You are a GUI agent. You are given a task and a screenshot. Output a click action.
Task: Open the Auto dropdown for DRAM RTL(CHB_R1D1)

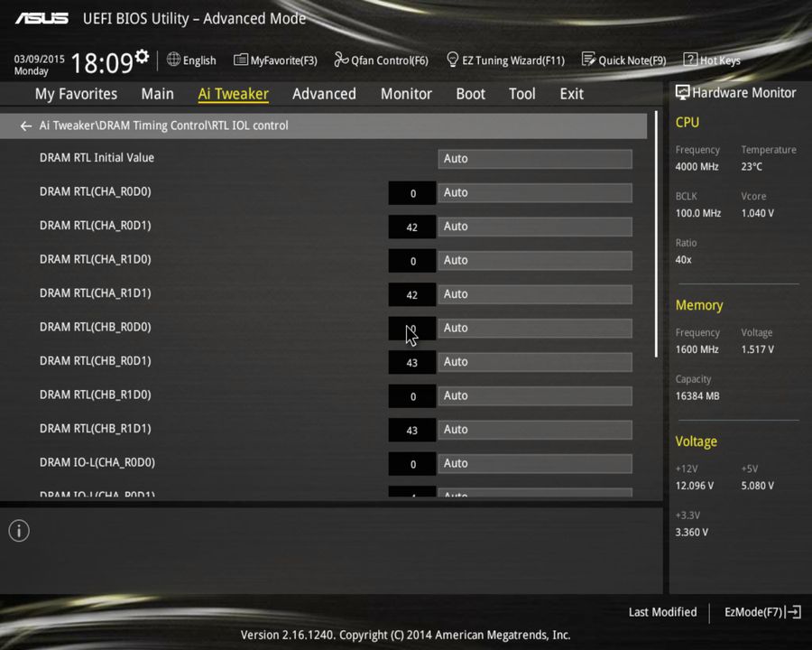click(x=534, y=429)
